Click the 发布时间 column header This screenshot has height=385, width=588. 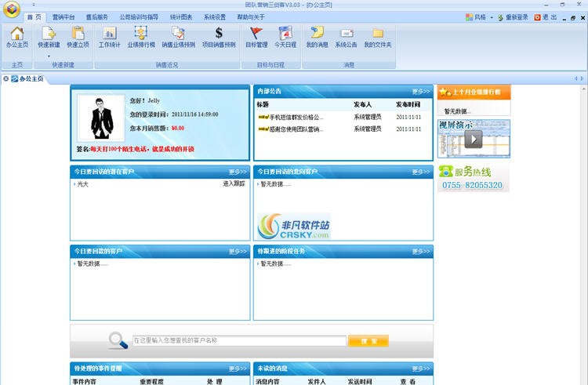(x=408, y=104)
